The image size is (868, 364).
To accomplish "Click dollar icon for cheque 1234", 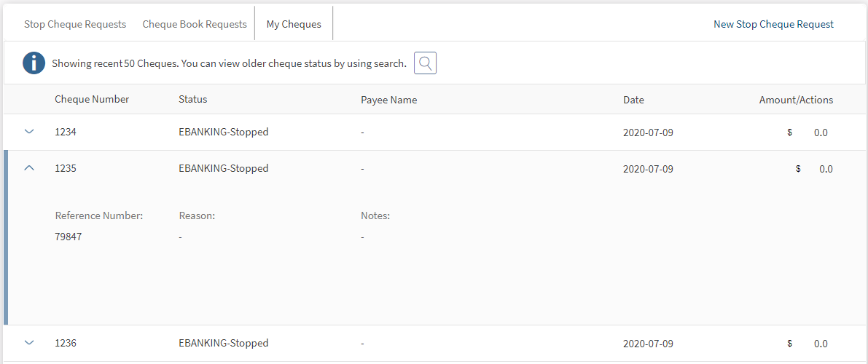I will 790,132.
